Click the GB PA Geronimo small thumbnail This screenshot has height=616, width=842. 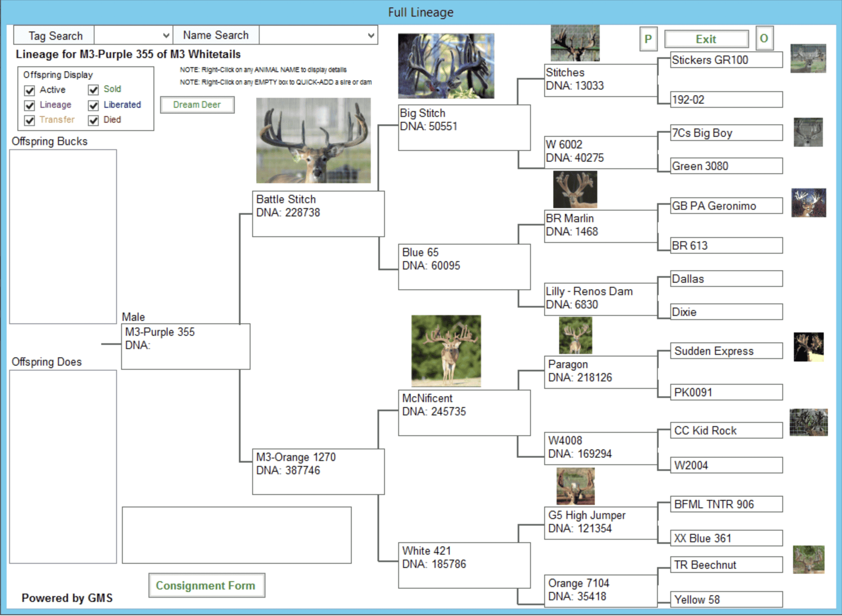pos(808,203)
